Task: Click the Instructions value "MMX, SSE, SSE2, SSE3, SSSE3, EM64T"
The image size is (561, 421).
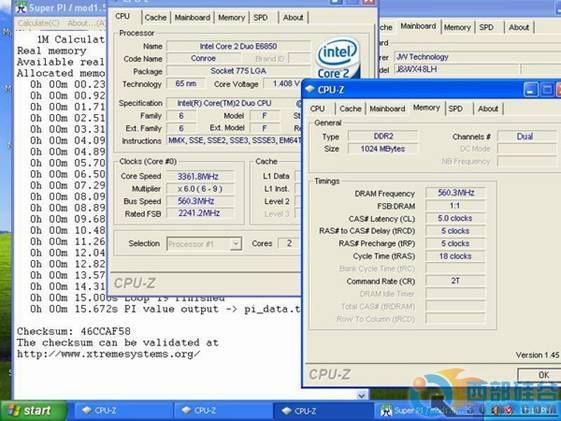Action: pyautogui.click(x=234, y=141)
